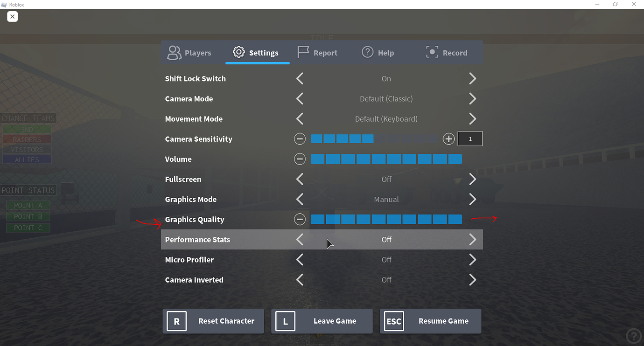The width and height of the screenshot is (644, 346).
Task: Click the minus icon beside Camera Sensitivity
Action: tap(300, 138)
